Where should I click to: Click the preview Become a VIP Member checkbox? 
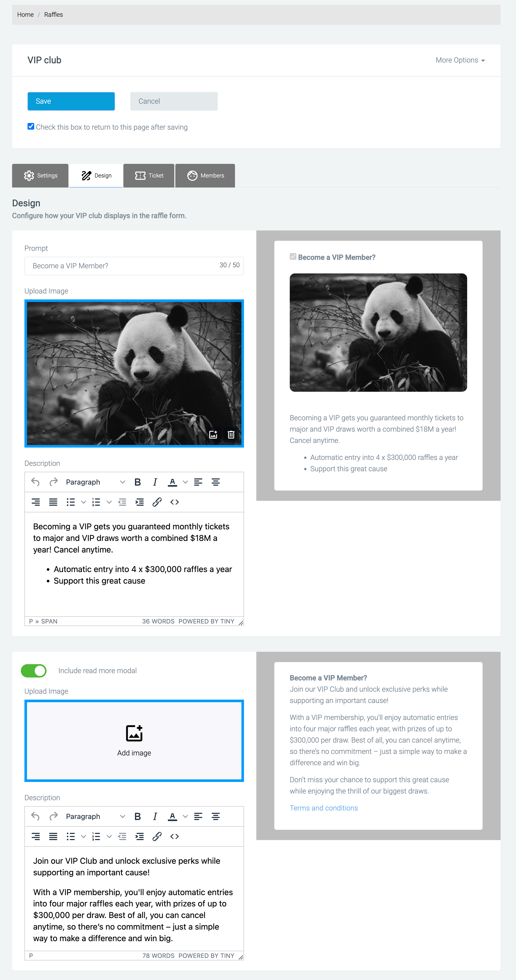293,257
